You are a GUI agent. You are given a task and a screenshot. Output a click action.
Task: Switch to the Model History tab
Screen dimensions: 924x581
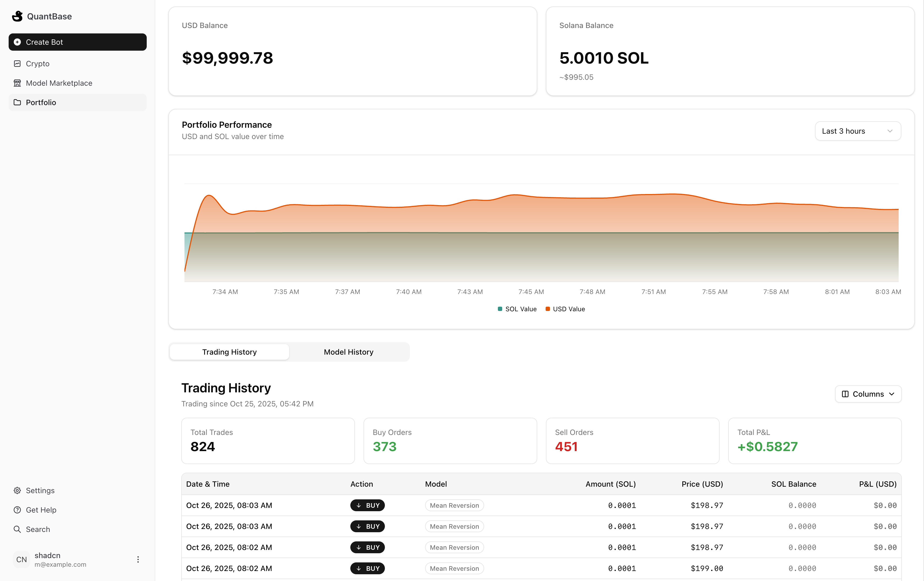pos(348,352)
